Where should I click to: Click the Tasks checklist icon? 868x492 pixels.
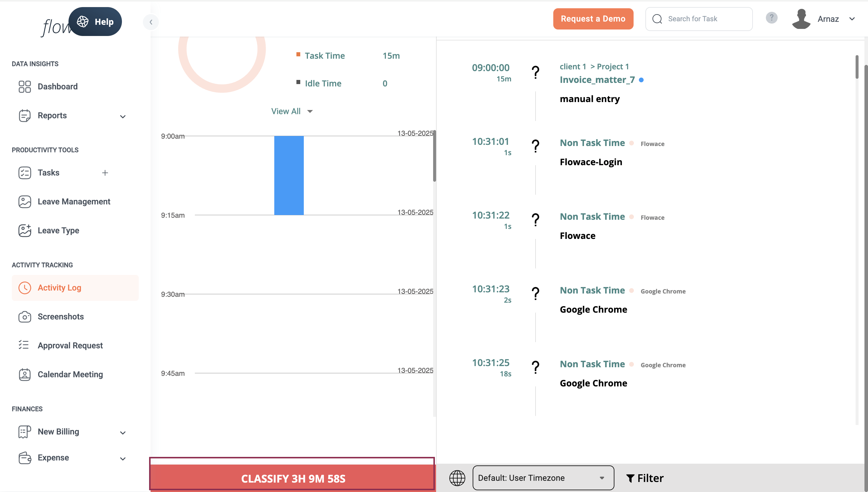(25, 173)
